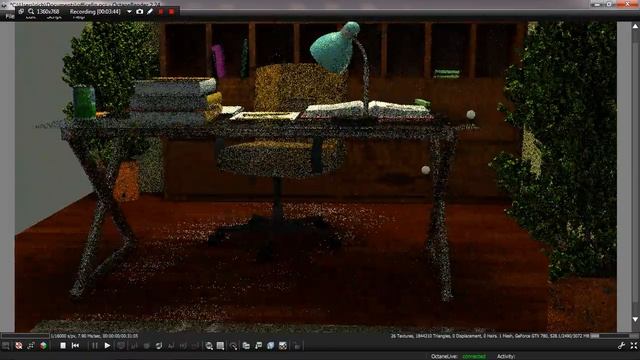The height and width of the screenshot is (360, 640).
Task: Start the render with the play button
Action: point(107,345)
